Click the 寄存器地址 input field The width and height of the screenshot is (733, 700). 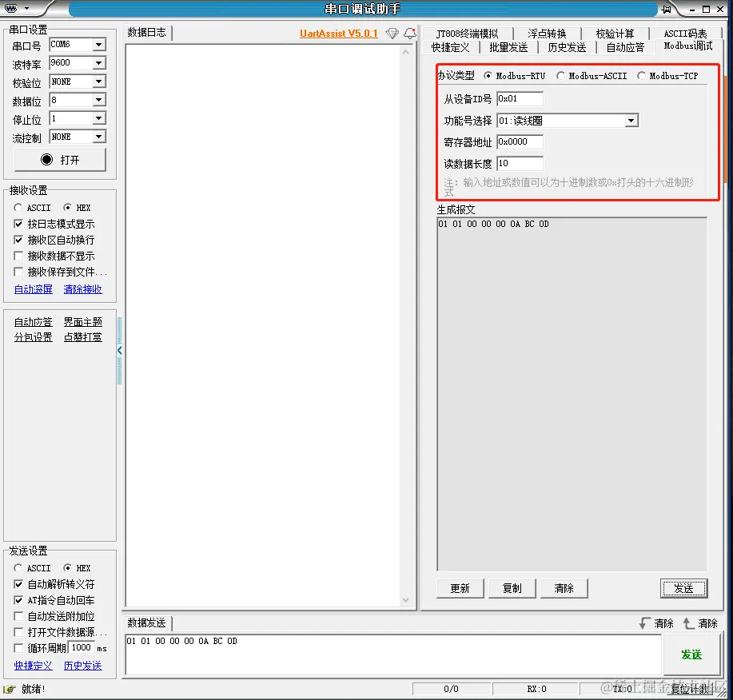[520, 141]
